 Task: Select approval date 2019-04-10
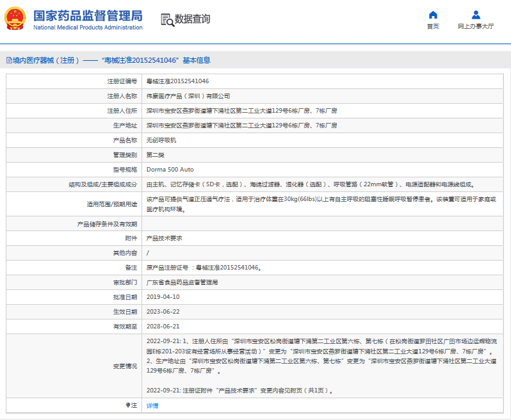(x=163, y=297)
